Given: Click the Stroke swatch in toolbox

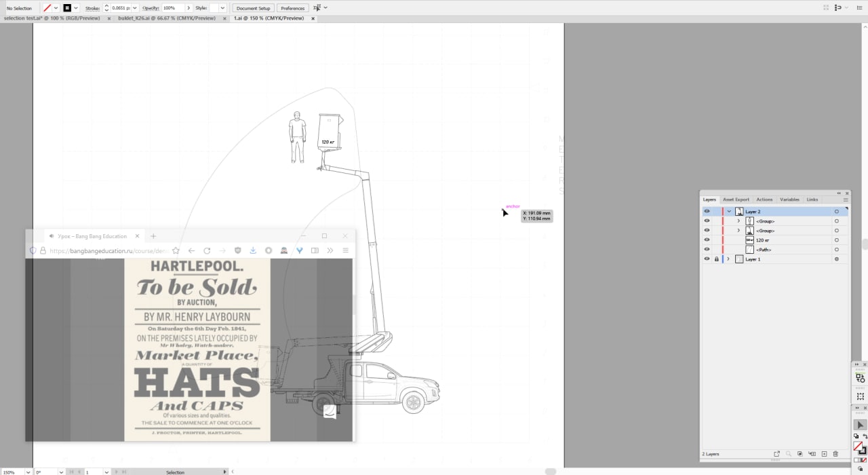Looking at the screenshot, I should click(863, 451).
